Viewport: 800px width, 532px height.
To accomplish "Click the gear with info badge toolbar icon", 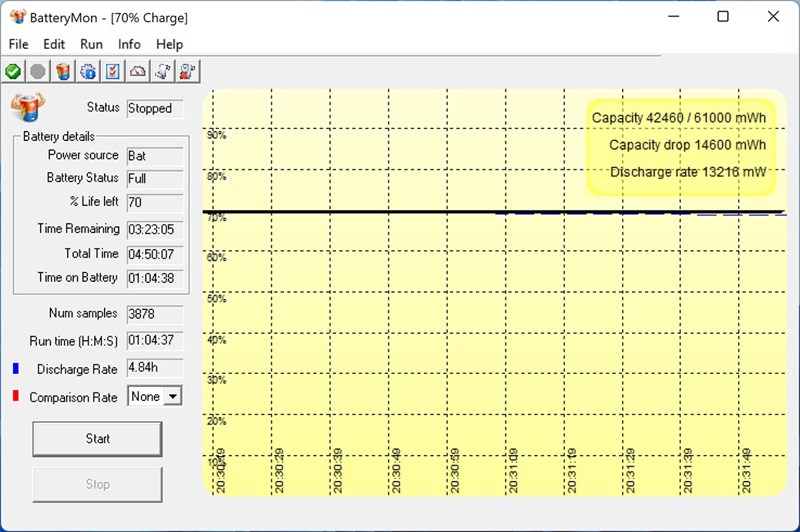I will pos(88,71).
